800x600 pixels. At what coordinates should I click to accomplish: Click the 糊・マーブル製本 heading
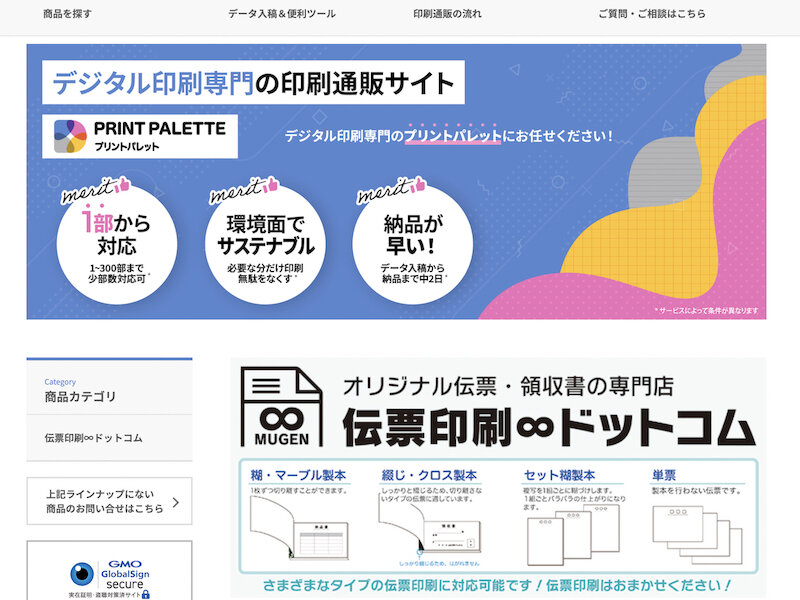tap(298, 476)
